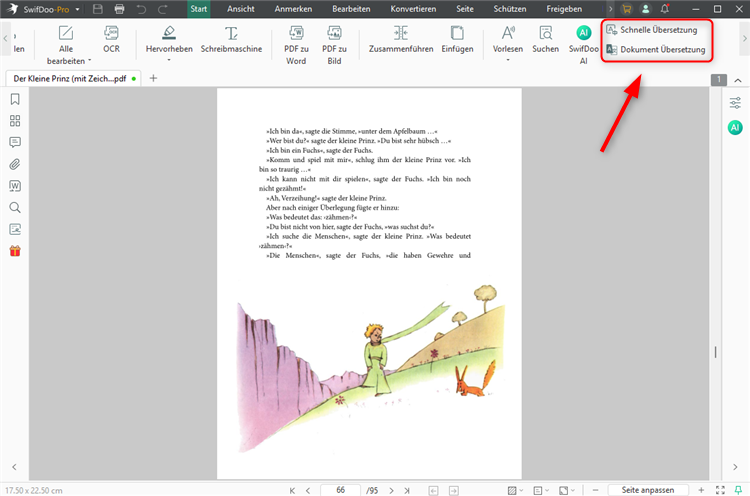Viewport: 750px width, 496px height.
Task: Open the page rotation dropdown in status bar
Action: 567,490
